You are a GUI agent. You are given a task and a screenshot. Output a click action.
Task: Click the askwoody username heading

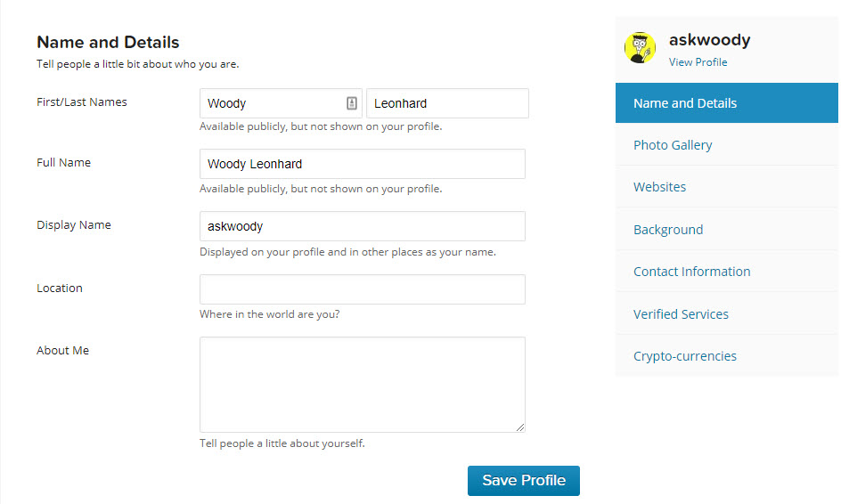(x=709, y=40)
